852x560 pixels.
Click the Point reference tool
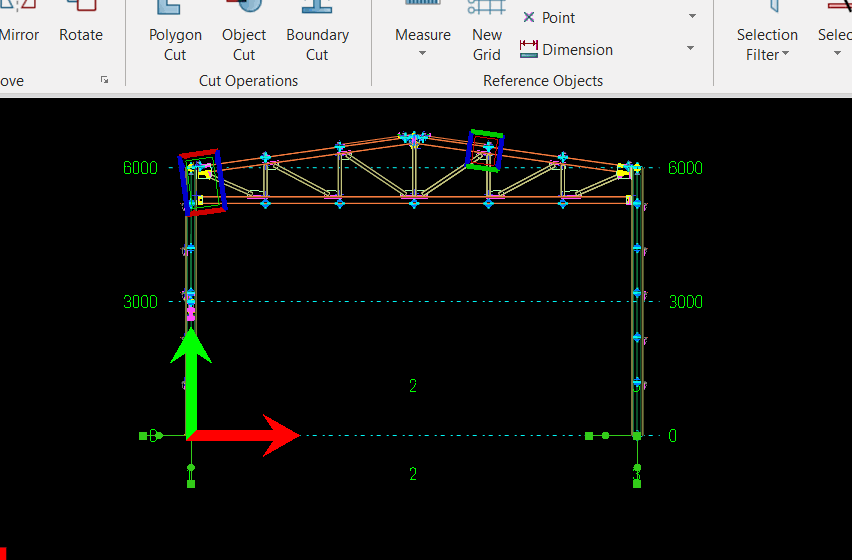coord(549,17)
